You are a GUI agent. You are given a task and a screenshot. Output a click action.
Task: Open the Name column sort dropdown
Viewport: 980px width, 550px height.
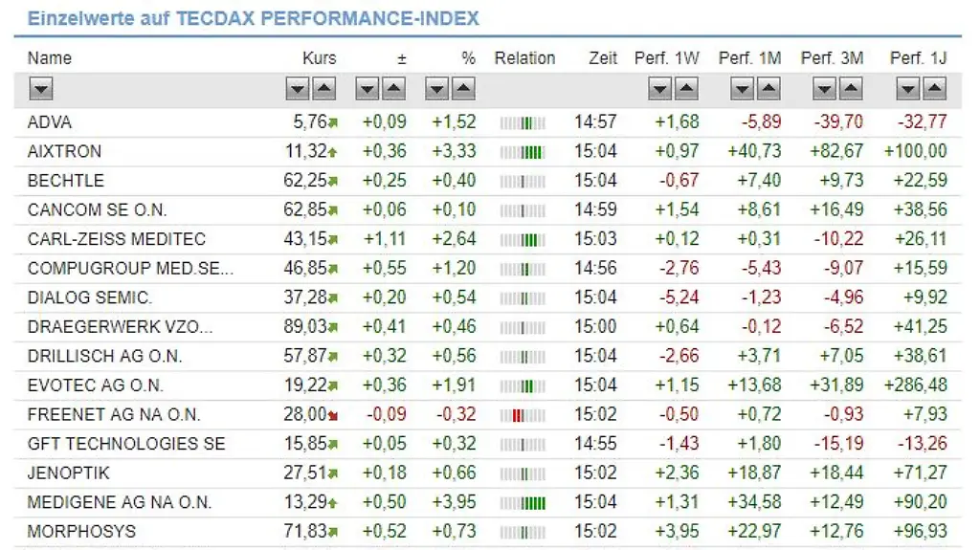tap(40, 90)
